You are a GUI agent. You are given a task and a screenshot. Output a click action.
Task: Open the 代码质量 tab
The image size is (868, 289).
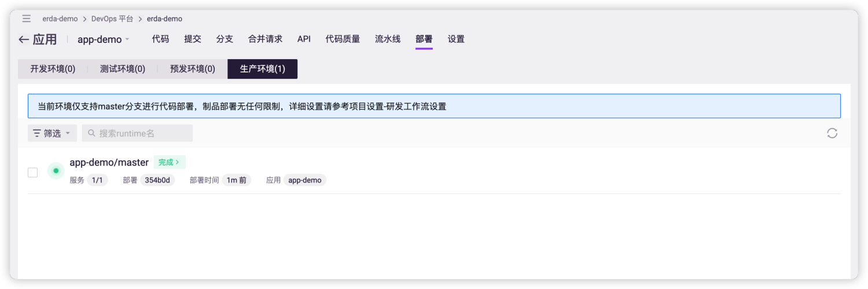coord(343,39)
